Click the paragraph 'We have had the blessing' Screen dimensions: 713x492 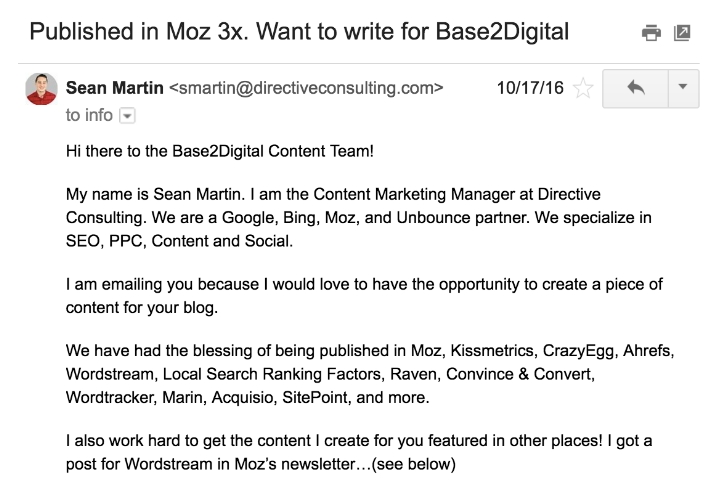pyautogui.click(x=370, y=374)
